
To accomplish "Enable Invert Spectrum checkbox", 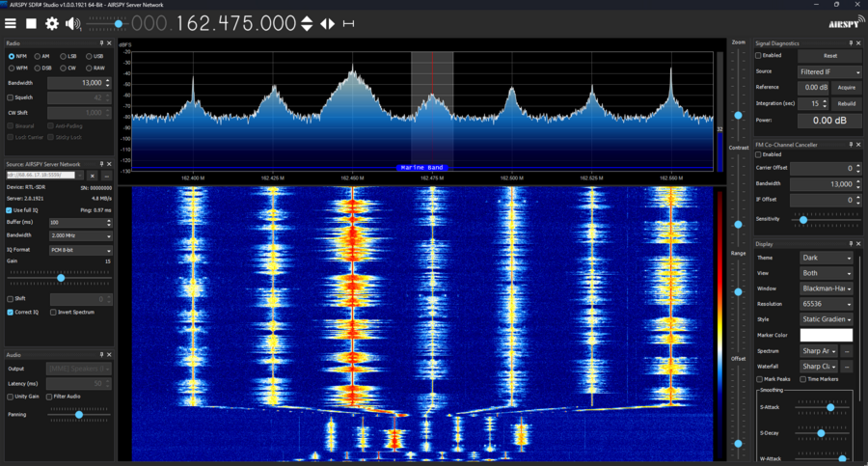I will [x=53, y=313].
